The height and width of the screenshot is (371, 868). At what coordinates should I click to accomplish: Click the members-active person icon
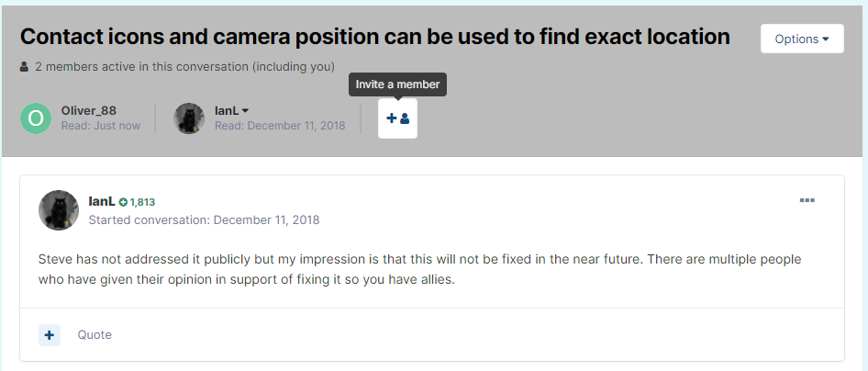pos(24,67)
